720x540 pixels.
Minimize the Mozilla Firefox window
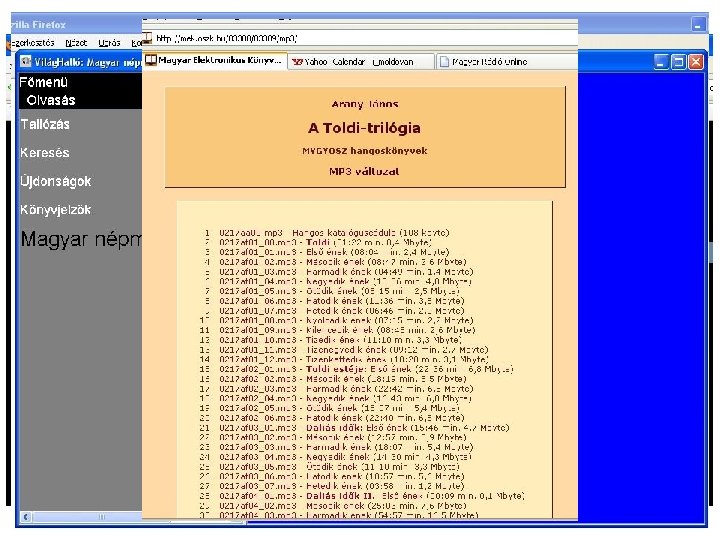tap(698, 24)
